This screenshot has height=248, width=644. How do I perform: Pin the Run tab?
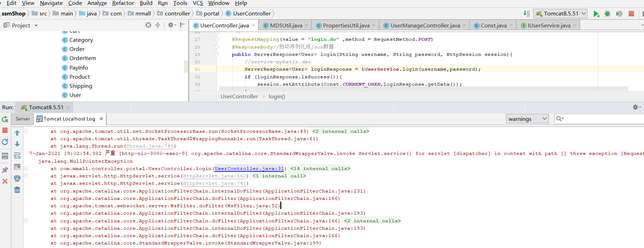[x=5, y=170]
